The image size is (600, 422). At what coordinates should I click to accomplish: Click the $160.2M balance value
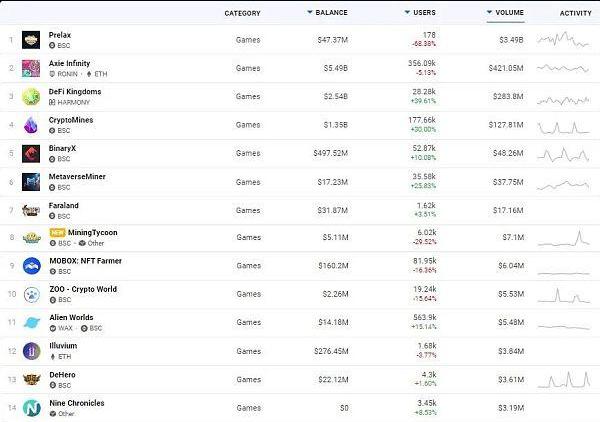pos(333,266)
